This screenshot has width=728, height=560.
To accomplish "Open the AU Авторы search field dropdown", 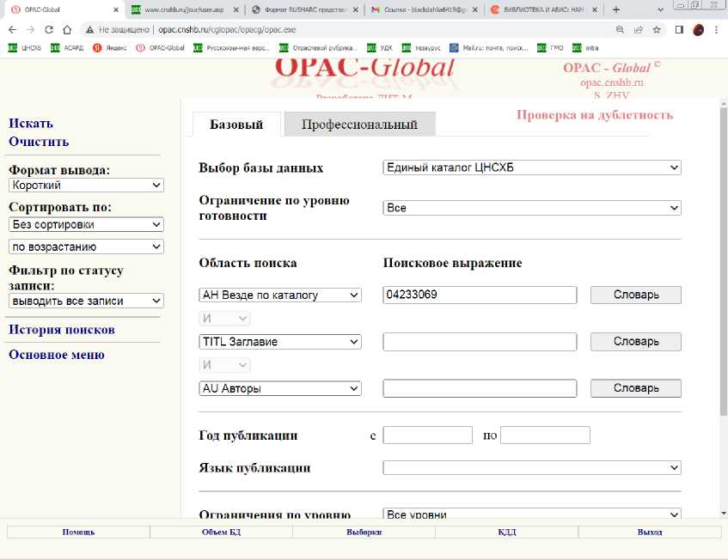I will [279, 388].
